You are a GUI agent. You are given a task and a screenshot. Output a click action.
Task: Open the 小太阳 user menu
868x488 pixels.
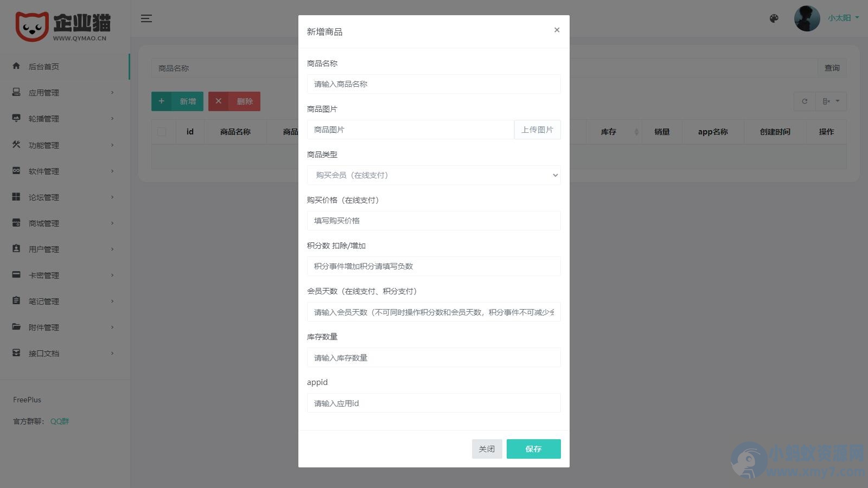tap(840, 17)
